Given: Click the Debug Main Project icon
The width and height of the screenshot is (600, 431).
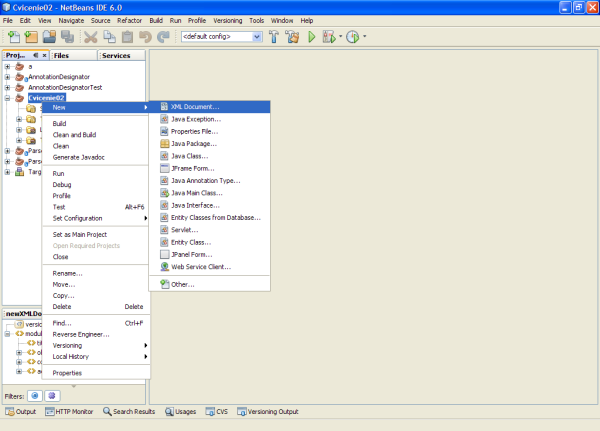Looking at the screenshot, I should (x=329, y=37).
